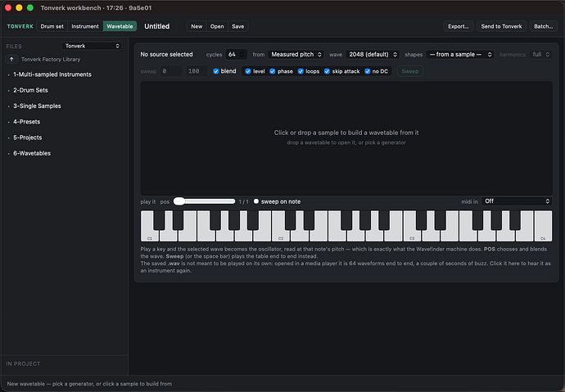The image size is (565, 392).
Task: Open the Files location Tonverk dropdown
Action: point(92,46)
